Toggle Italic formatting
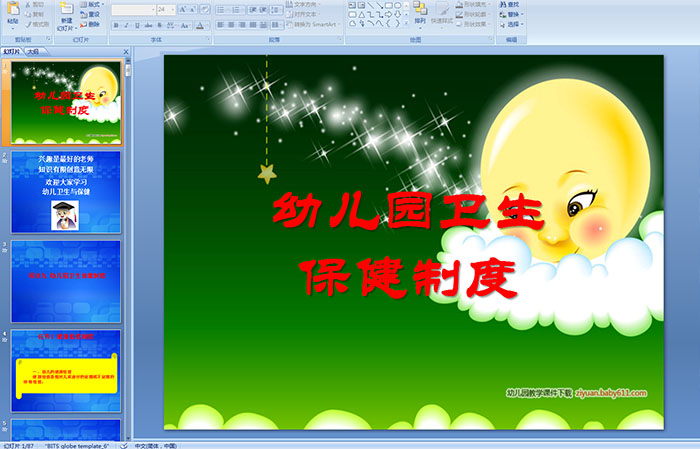The image size is (700, 449). (x=126, y=25)
